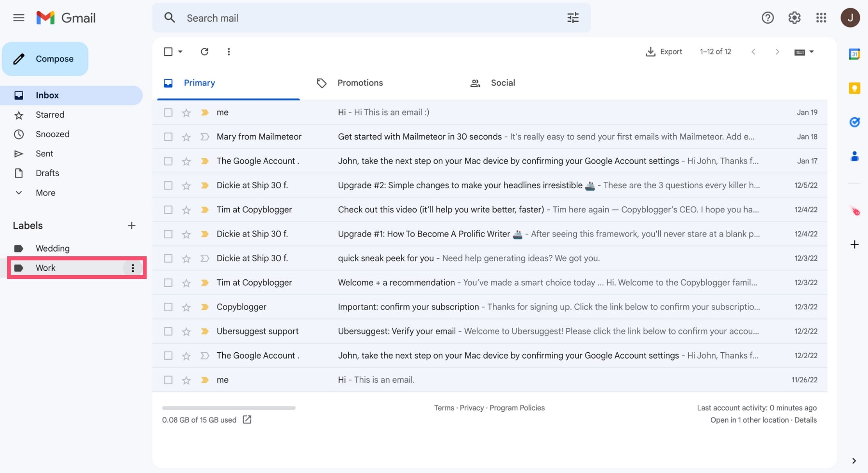Go to the older page arrow
The width and height of the screenshot is (868, 473).
[x=777, y=52]
